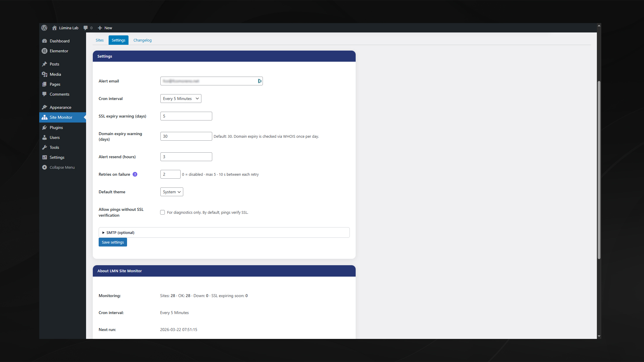Switch to the Changelog tab
The image size is (644, 362).
[x=142, y=40]
